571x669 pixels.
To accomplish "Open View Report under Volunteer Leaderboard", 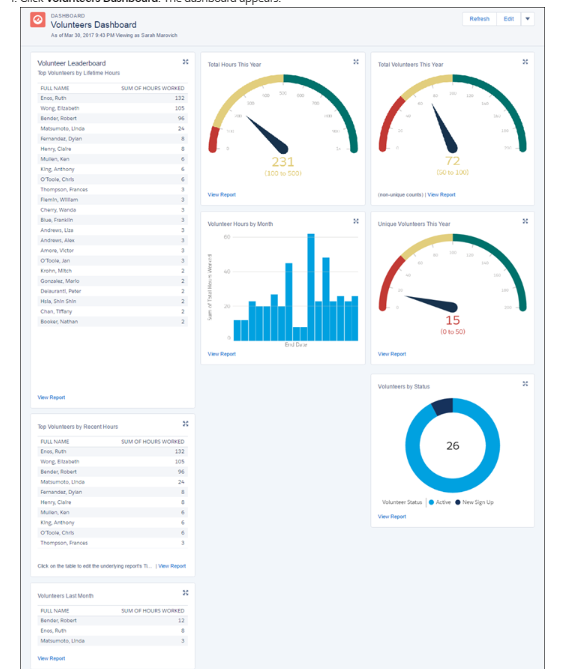I will point(51,397).
